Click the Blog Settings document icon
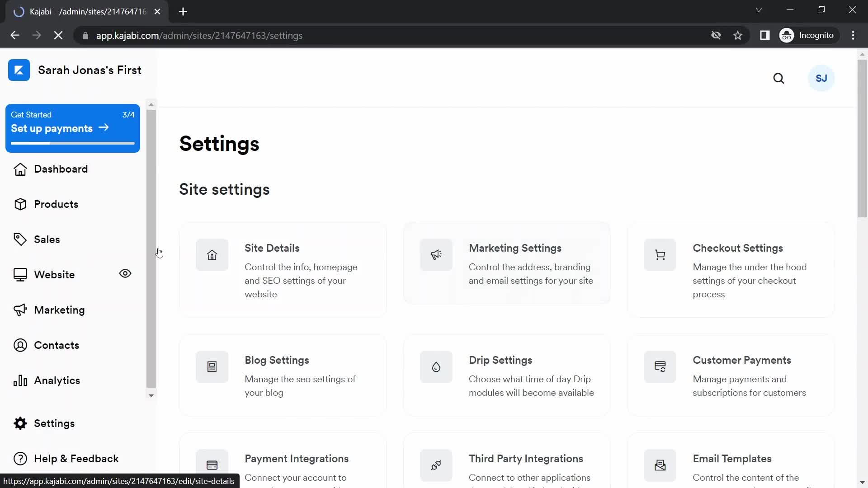Image resolution: width=868 pixels, height=488 pixels. click(212, 367)
